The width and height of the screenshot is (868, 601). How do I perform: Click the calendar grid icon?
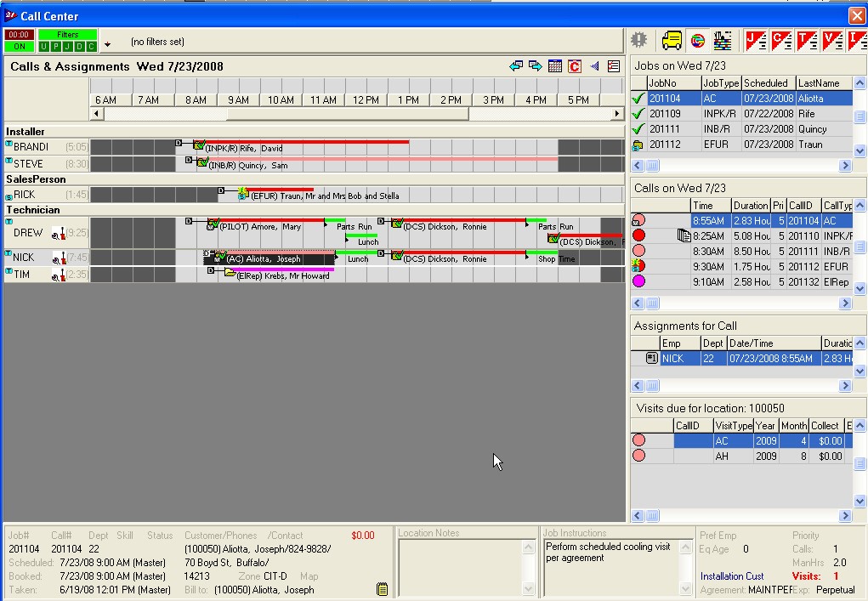coord(555,66)
